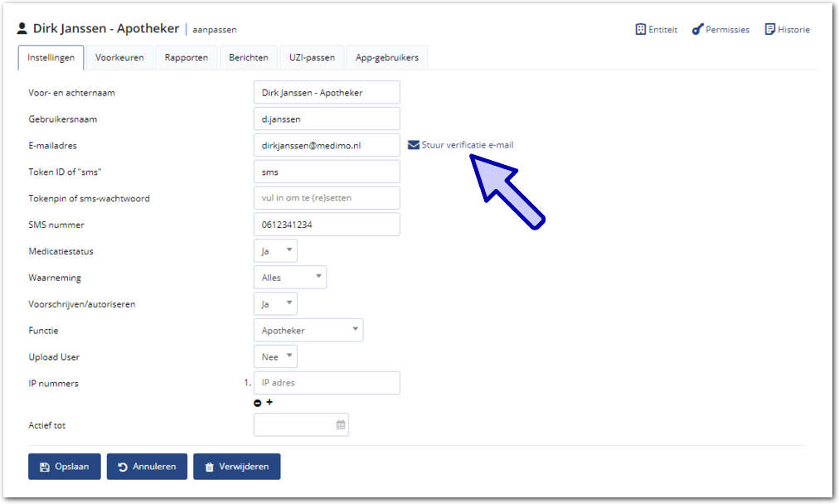Click the minus icon to remove an IP address

click(x=258, y=403)
